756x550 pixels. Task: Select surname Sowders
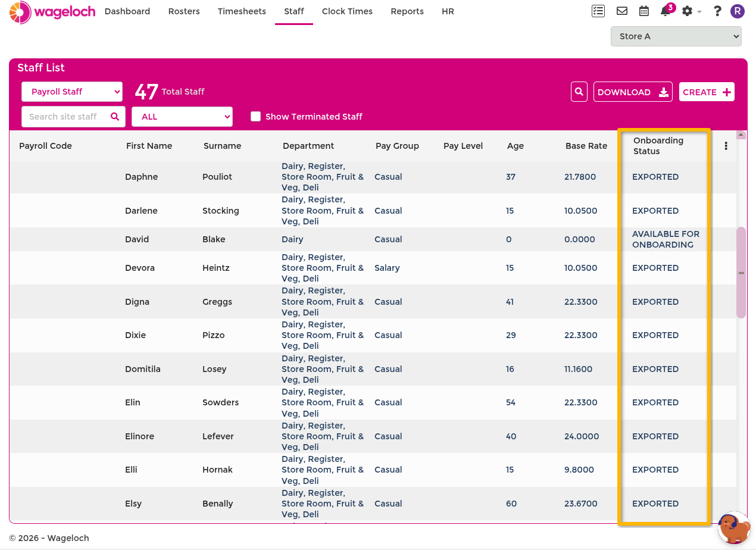pos(220,402)
